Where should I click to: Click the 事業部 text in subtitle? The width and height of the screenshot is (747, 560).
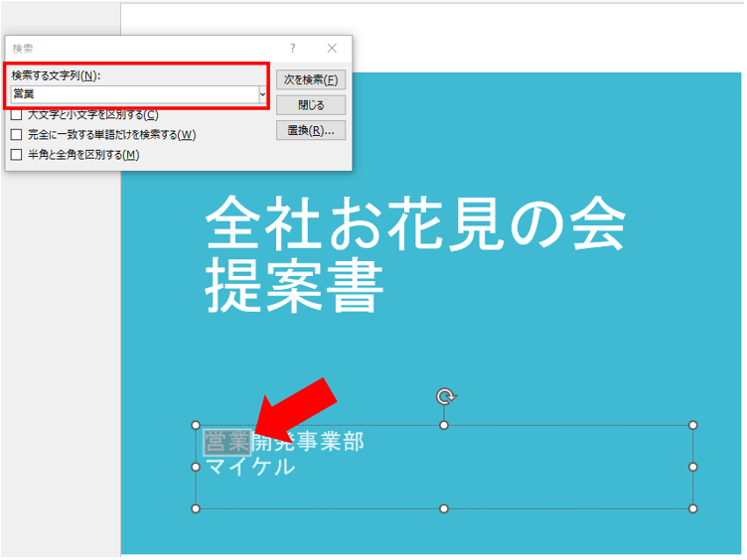tap(331, 442)
